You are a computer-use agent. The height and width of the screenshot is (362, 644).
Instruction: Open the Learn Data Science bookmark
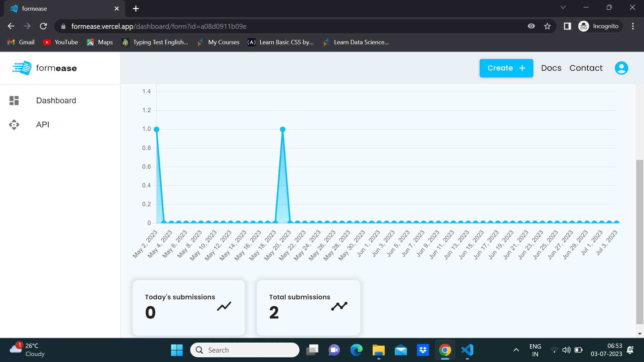point(356,42)
